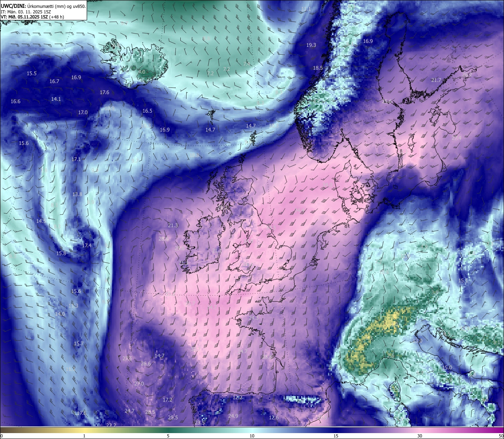Click the 18.5 value label
The image size is (504, 439).
[318, 68]
